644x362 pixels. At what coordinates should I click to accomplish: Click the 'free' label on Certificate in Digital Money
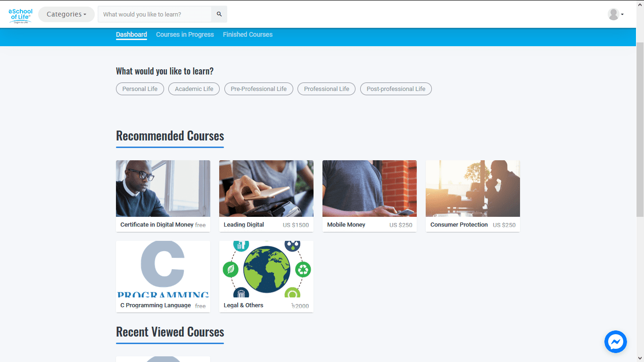[200, 225]
